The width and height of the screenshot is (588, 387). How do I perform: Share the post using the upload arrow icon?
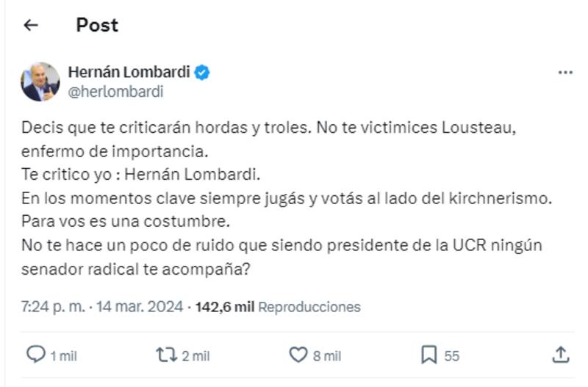[560, 355]
